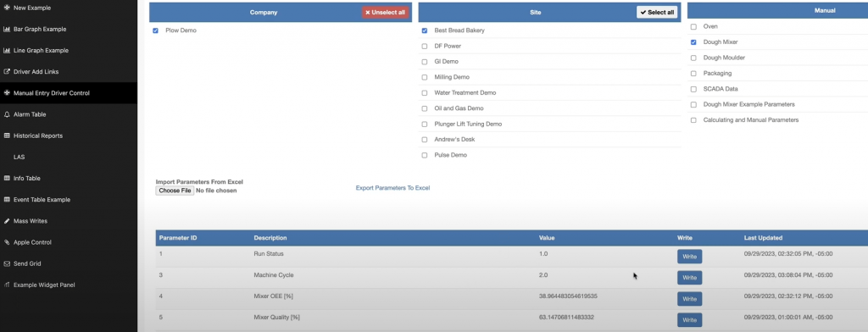Click the Mixer OEE [%] description
Image resolution: width=868 pixels, height=332 pixels.
click(274, 296)
